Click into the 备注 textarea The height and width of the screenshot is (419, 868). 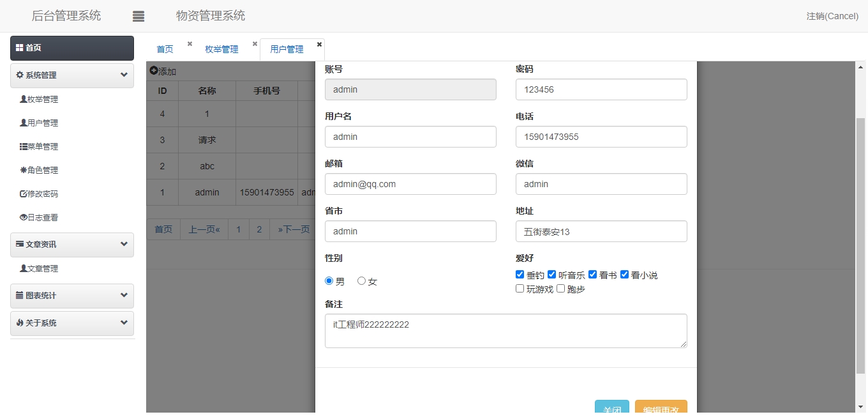click(x=505, y=331)
